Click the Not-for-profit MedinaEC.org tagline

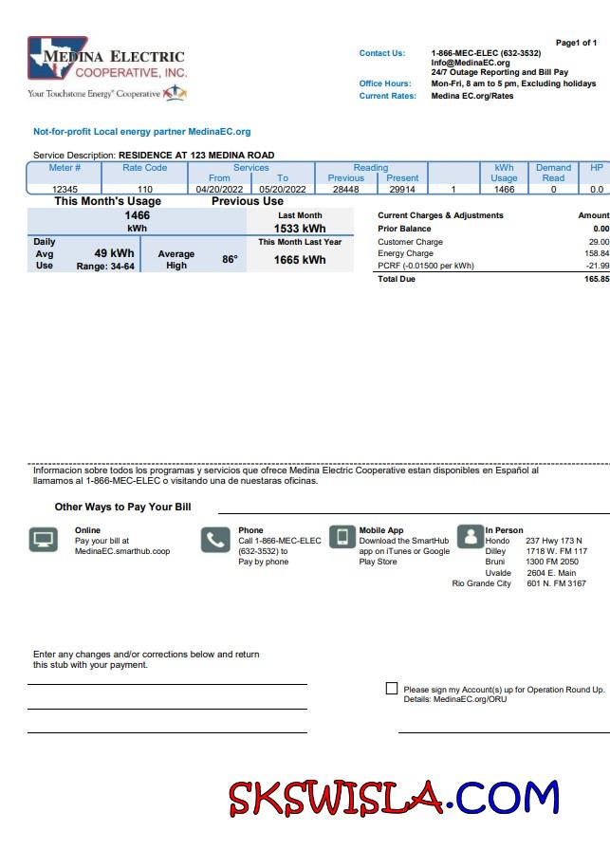[x=142, y=132]
